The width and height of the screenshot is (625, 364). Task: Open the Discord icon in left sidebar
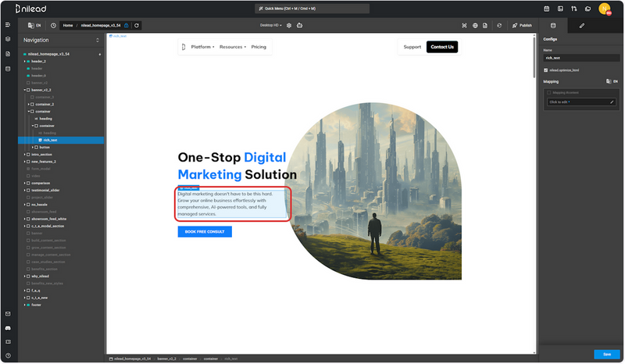coord(8,328)
